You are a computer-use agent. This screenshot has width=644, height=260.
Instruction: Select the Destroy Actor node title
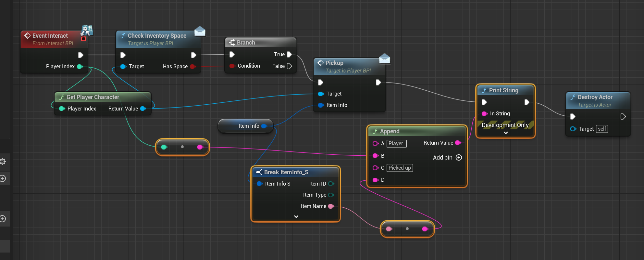[x=595, y=97]
